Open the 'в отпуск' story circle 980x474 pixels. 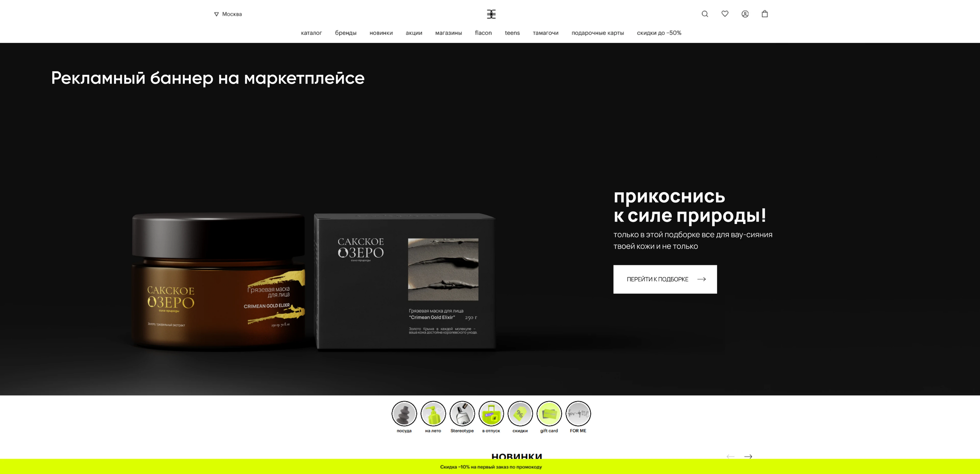point(491,413)
